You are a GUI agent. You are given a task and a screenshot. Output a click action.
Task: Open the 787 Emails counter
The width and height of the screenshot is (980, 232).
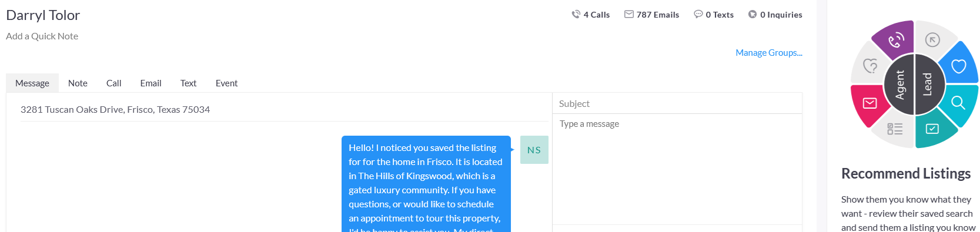click(x=651, y=15)
